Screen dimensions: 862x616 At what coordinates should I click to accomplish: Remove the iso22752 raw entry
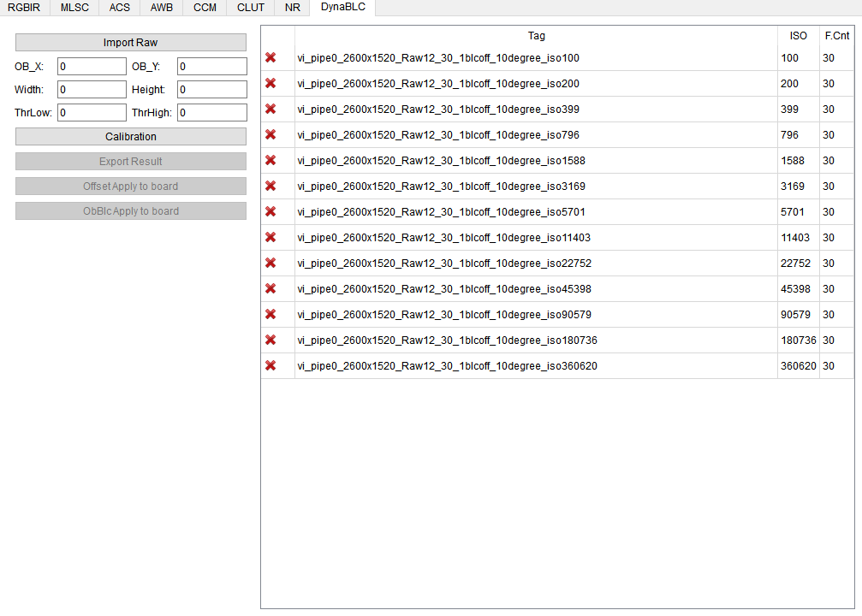pyautogui.click(x=270, y=264)
